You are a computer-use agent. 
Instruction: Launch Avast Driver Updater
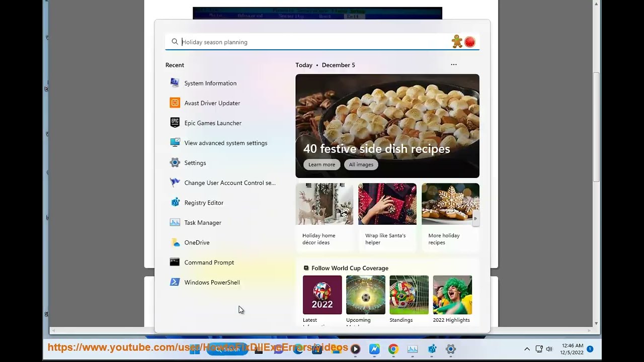[x=212, y=103]
